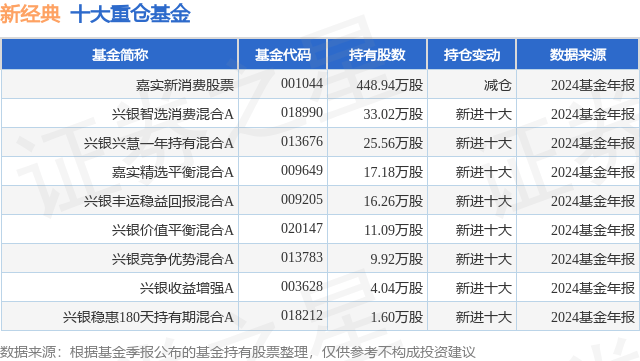Image resolution: width=640 pixels, height=361 pixels.
Task: Click the data source footnote text
Action: 238,352
